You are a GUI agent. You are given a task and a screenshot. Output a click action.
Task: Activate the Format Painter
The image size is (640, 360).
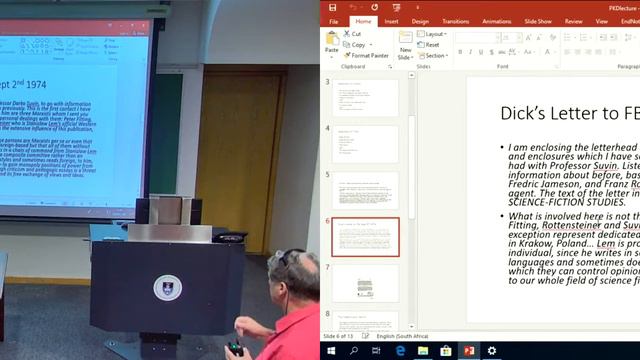[x=366, y=55]
